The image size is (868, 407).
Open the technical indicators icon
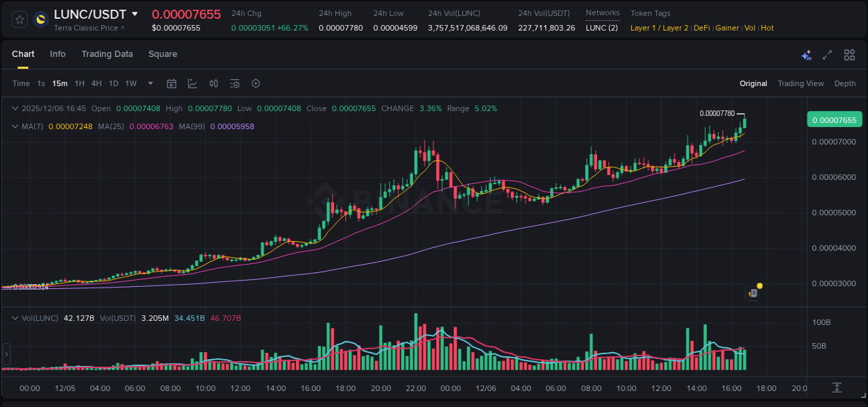(x=235, y=83)
